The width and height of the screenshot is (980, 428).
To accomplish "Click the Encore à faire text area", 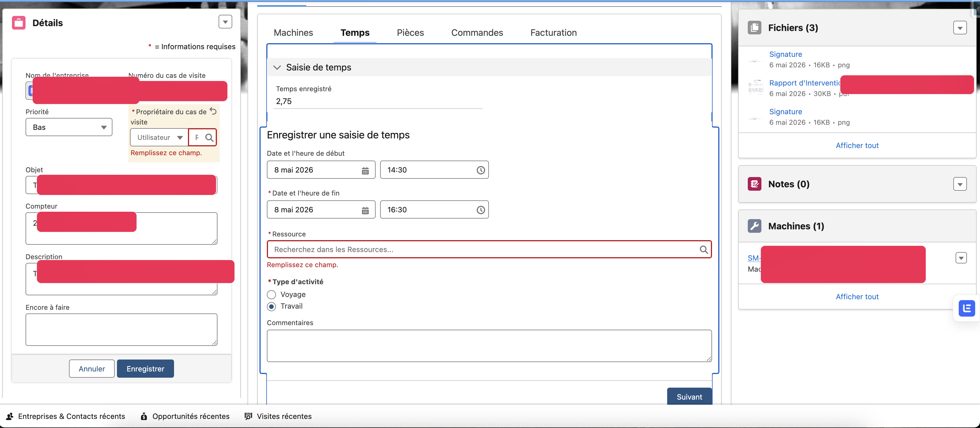I will pyautogui.click(x=121, y=330).
